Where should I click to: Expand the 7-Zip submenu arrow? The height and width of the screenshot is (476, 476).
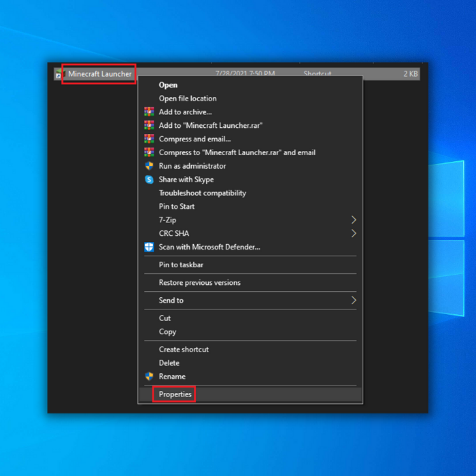(x=354, y=220)
